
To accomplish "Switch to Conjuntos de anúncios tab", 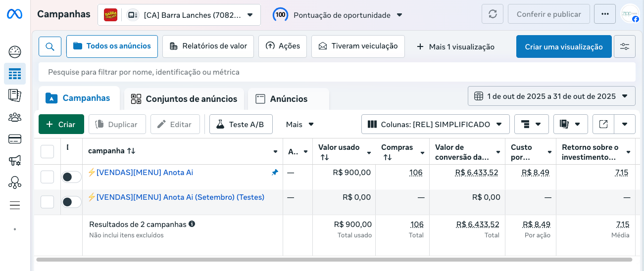I will point(184,99).
